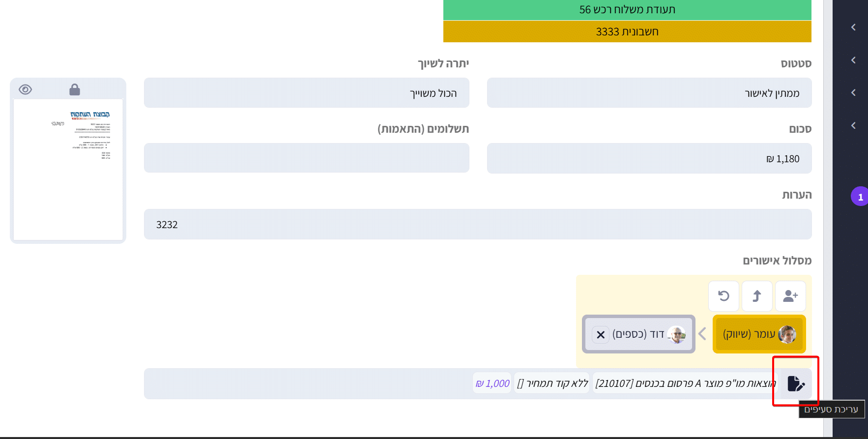Click the undo arrow in approval route
Viewport: 868px width, 439px height.
723,296
